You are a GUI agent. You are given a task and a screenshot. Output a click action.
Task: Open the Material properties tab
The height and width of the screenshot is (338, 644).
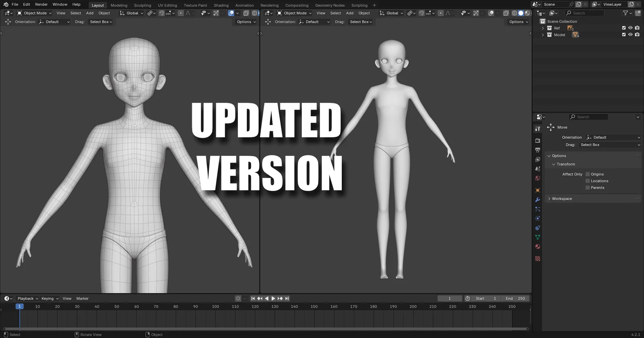click(x=537, y=247)
